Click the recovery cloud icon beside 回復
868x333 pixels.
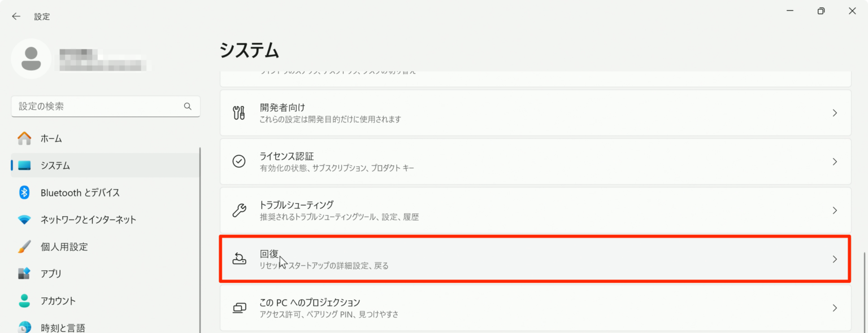click(x=240, y=259)
